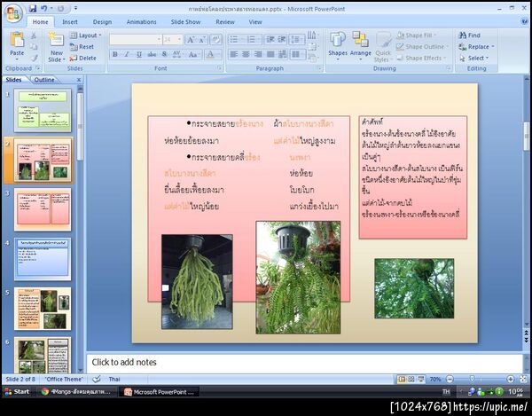Image resolution: width=532 pixels, height=416 pixels.
Task: Click the zoom slider handle
Action: [x=472, y=379]
